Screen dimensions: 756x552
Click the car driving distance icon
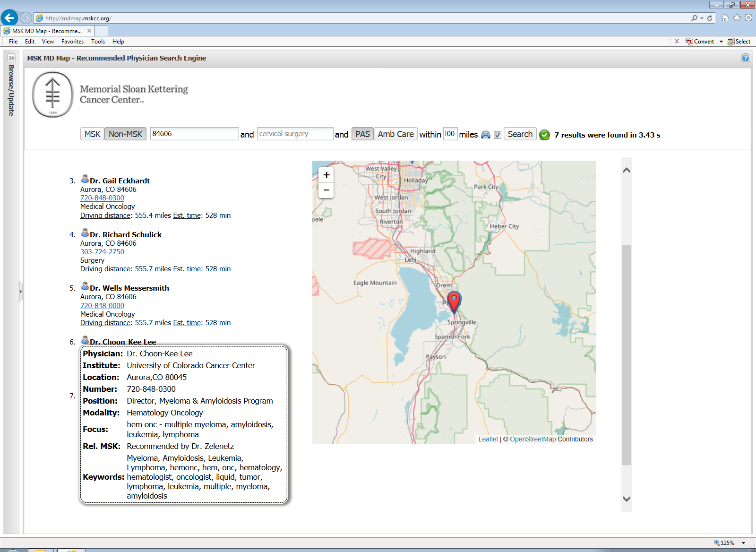coord(486,135)
